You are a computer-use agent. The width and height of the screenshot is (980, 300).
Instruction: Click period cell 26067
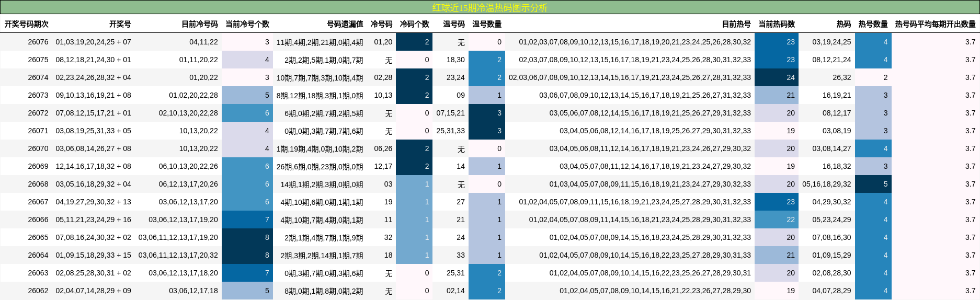click(38, 202)
